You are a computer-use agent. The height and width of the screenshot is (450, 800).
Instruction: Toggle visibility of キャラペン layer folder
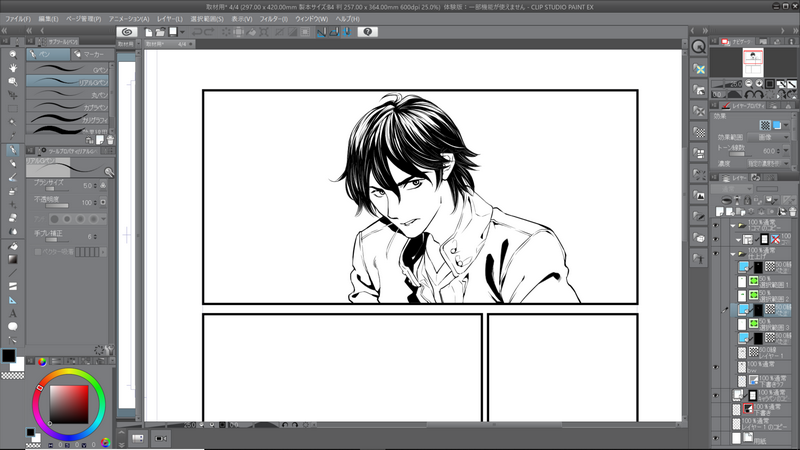point(716,395)
